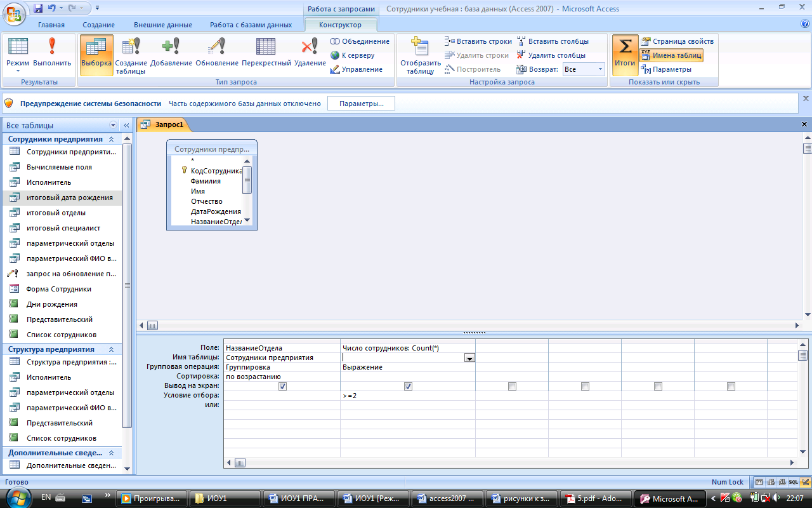Check Вывод на экран in sixth grid column
The image size is (812, 508).
pyautogui.click(x=731, y=386)
